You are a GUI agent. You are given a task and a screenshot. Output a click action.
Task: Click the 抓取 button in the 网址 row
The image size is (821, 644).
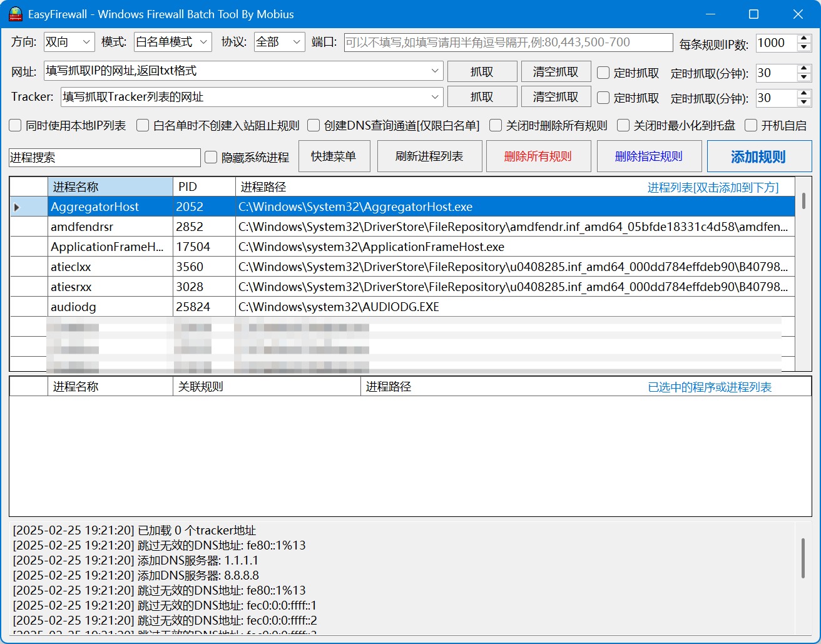coord(482,71)
